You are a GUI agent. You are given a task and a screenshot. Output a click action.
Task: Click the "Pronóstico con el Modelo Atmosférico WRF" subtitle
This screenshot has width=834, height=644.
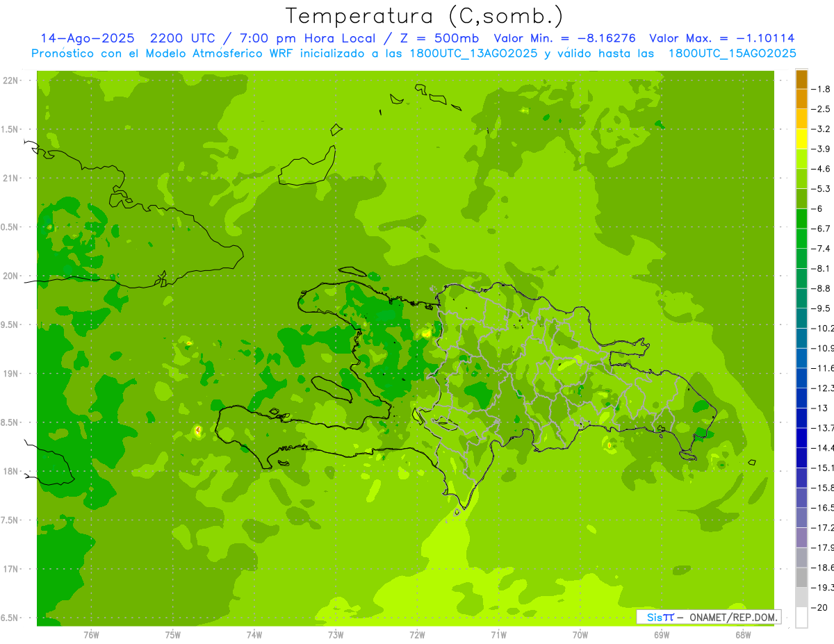pyautogui.click(x=164, y=53)
